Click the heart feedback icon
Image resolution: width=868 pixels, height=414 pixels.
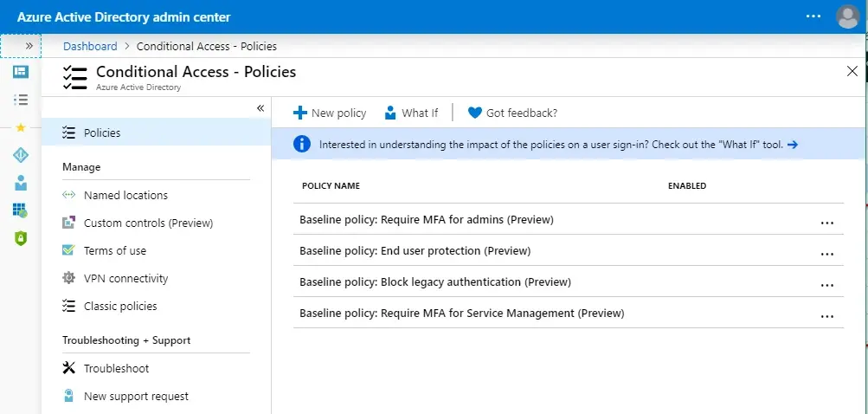pos(475,113)
